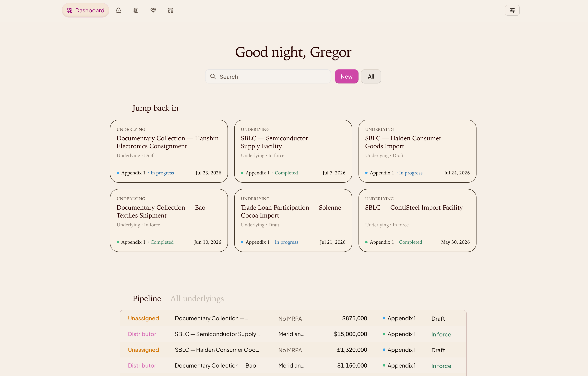Screen dimensions: 588x376
Task: Show all items with the All button
Action: pyautogui.click(x=371, y=77)
